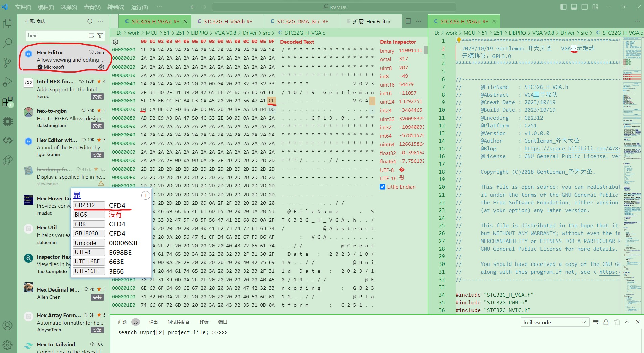Viewport: 644px width, 353px height.
Task: Open the RVMDK command center search box
Action: pyautogui.click(x=334, y=7)
